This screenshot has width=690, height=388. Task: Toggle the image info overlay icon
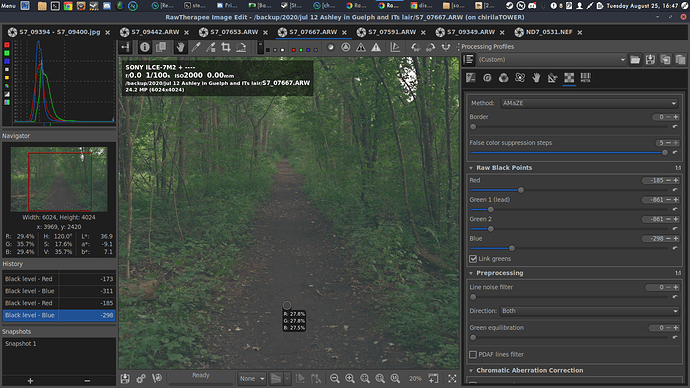(145, 47)
